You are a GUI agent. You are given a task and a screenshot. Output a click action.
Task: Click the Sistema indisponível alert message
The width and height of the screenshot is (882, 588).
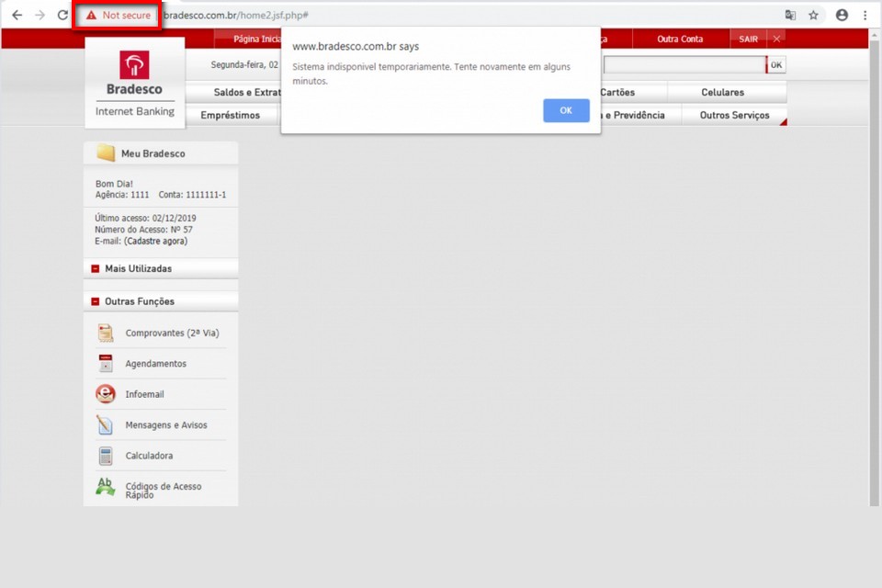tap(432, 73)
